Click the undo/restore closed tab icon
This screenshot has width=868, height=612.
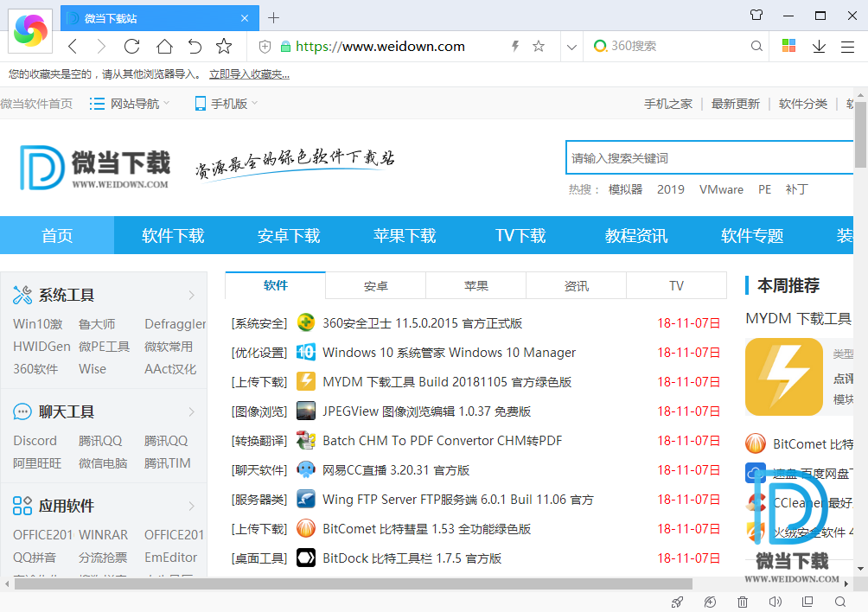[x=195, y=46]
